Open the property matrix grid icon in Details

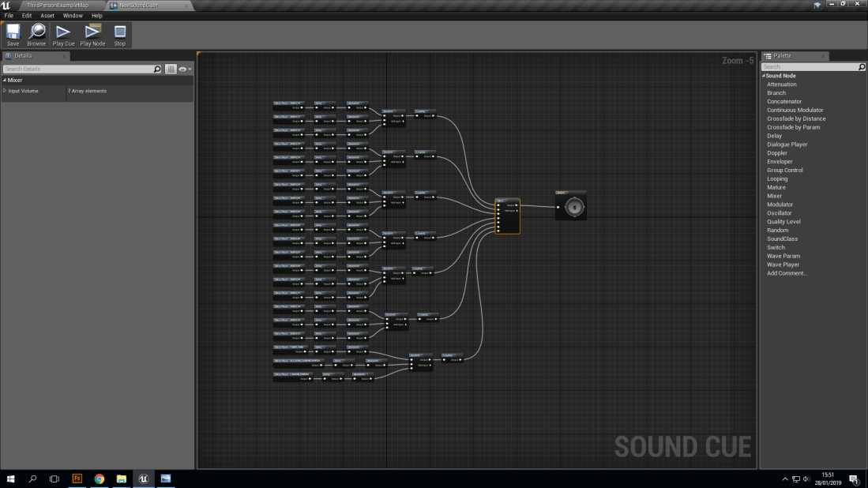pyautogui.click(x=171, y=69)
